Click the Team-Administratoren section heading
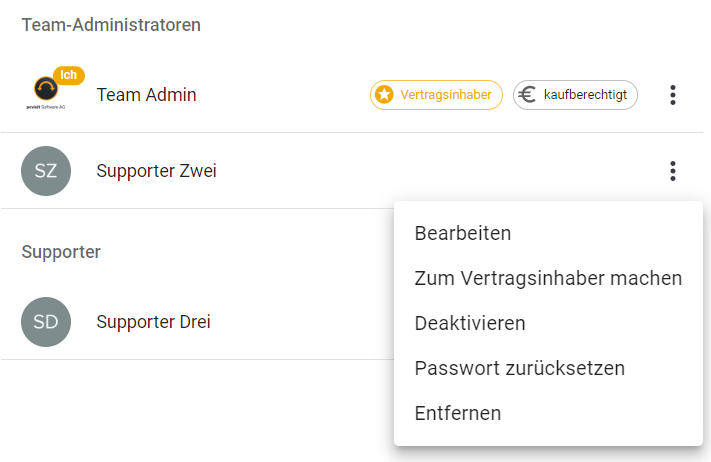 point(111,25)
